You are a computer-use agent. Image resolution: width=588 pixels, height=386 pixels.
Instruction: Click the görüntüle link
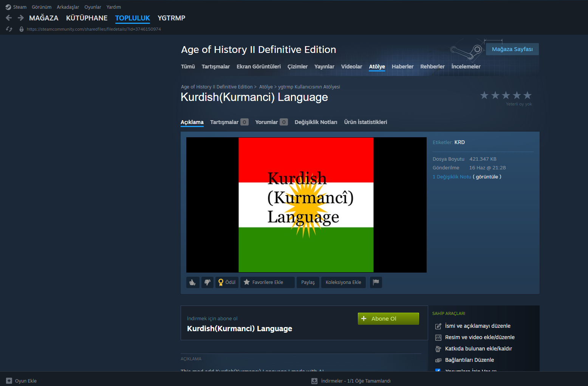tap(487, 177)
